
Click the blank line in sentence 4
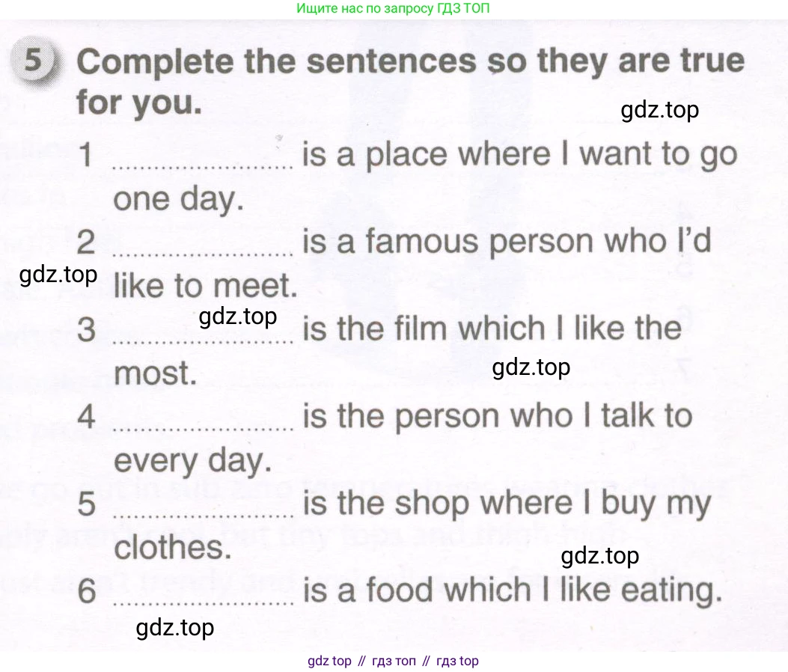(203, 429)
